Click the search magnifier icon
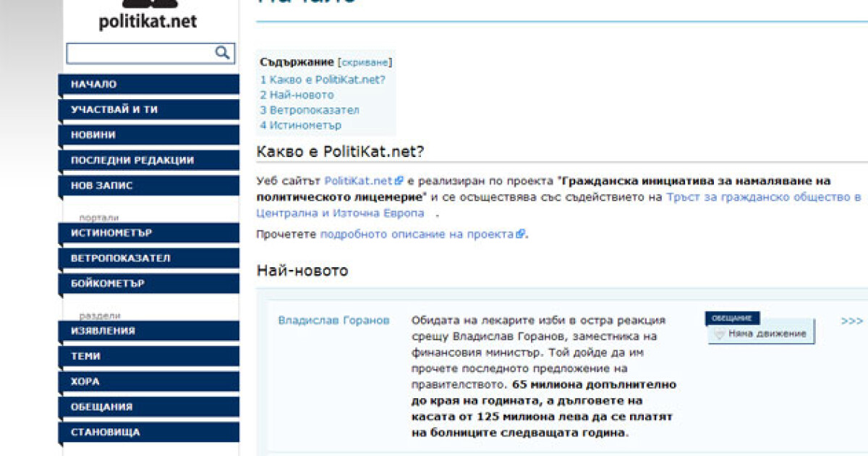The width and height of the screenshot is (868, 456). click(222, 52)
